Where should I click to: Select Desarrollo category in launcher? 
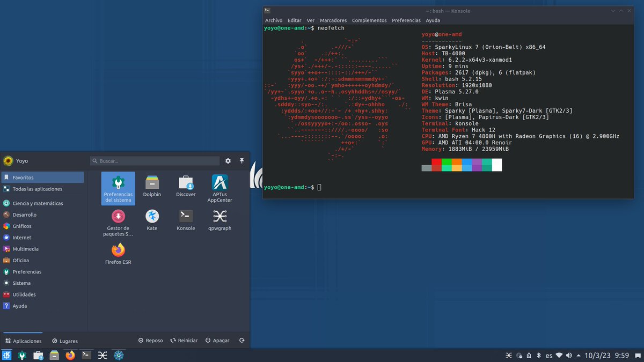click(42, 215)
